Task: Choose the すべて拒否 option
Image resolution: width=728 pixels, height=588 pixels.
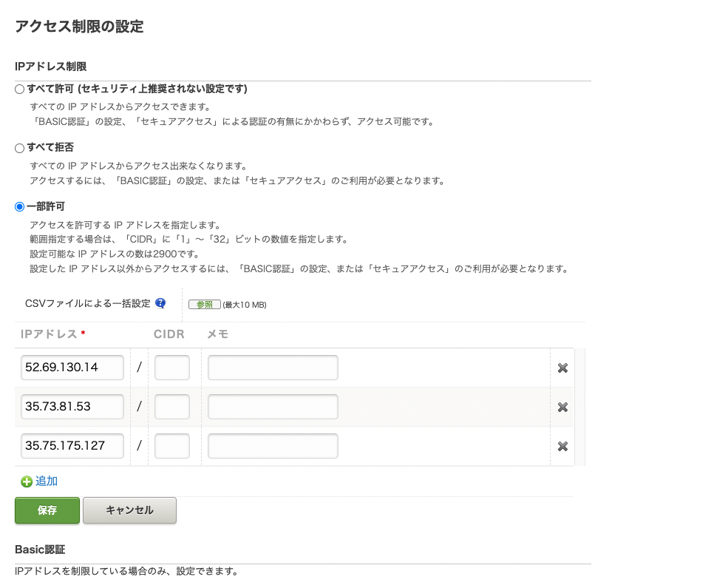Action: [x=19, y=147]
